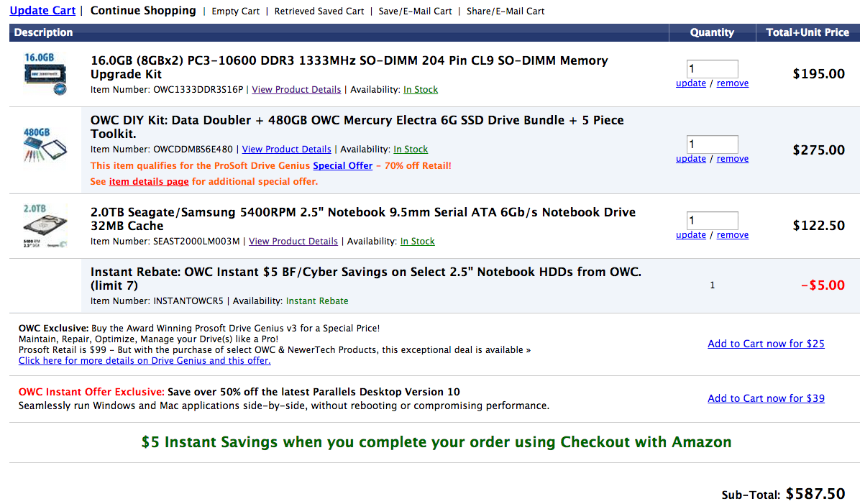Click the OWC DIY Kit title text
Screen dimensions: 860x504
click(x=357, y=127)
